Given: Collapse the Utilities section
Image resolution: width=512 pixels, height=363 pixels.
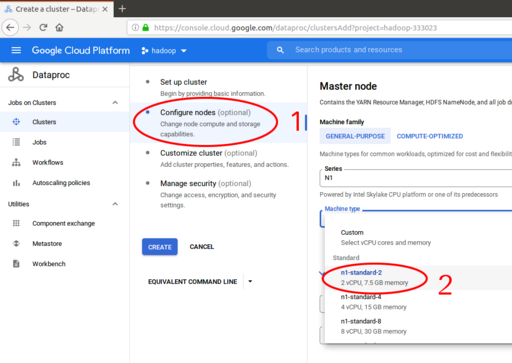Looking at the screenshot, I should (115, 204).
